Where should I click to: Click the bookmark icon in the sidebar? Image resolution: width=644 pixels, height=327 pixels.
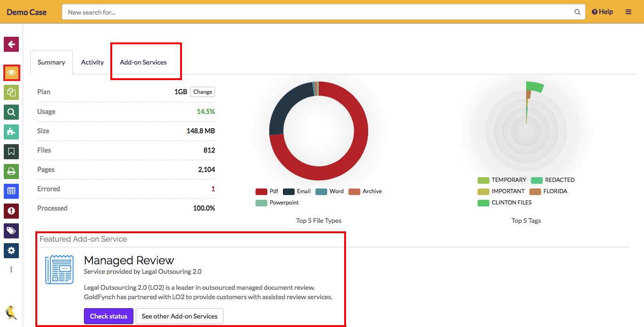[x=11, y=151]
